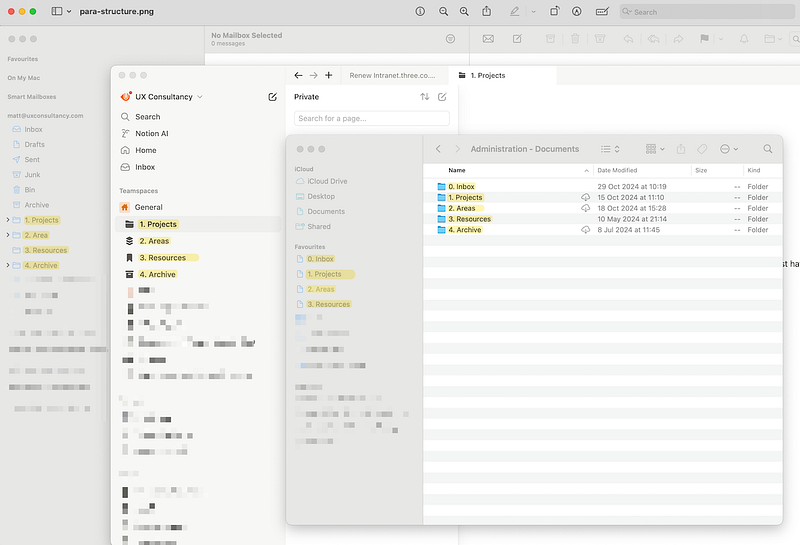Open the Finder action ellipsis menu
This screenshot has width=800, height=545.
click(729, 149)
